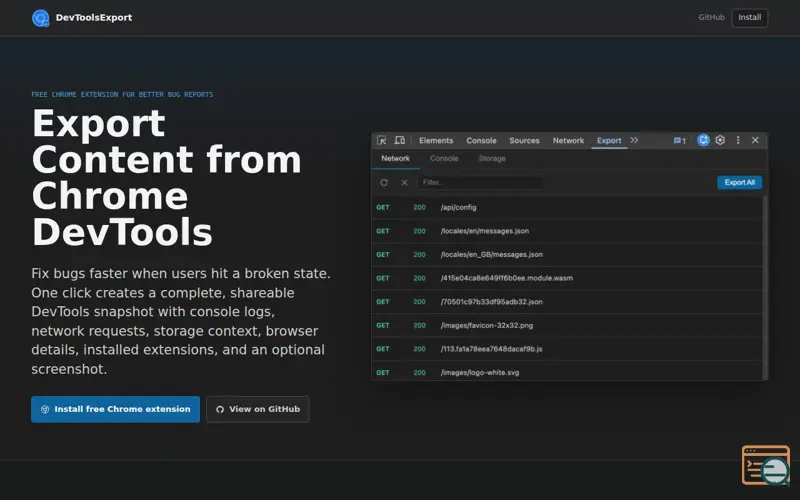
Task: Select the inspect element picker icon
Action: pyautogui.click(x=382, y=140)
